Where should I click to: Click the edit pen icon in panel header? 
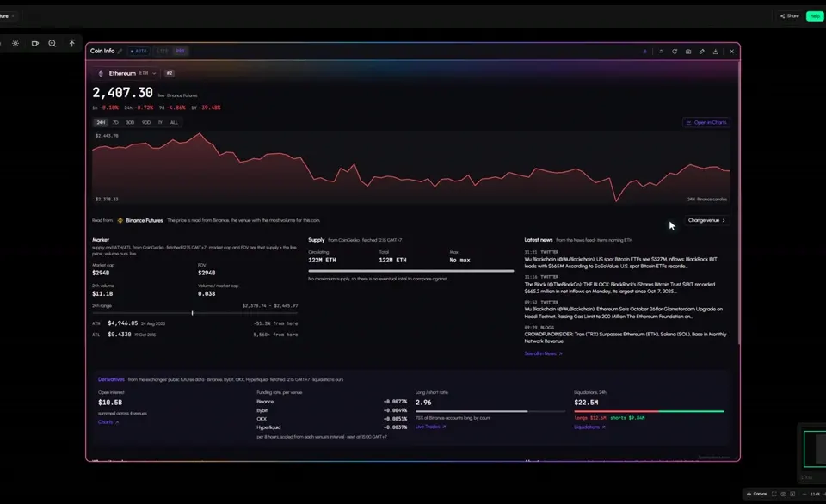click(x=702, y=52)
